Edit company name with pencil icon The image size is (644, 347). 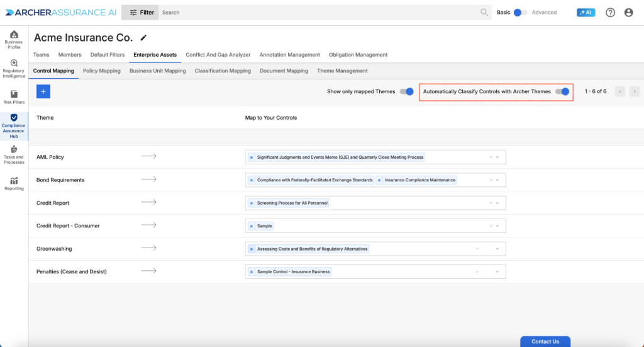click(x=143, y=38)
